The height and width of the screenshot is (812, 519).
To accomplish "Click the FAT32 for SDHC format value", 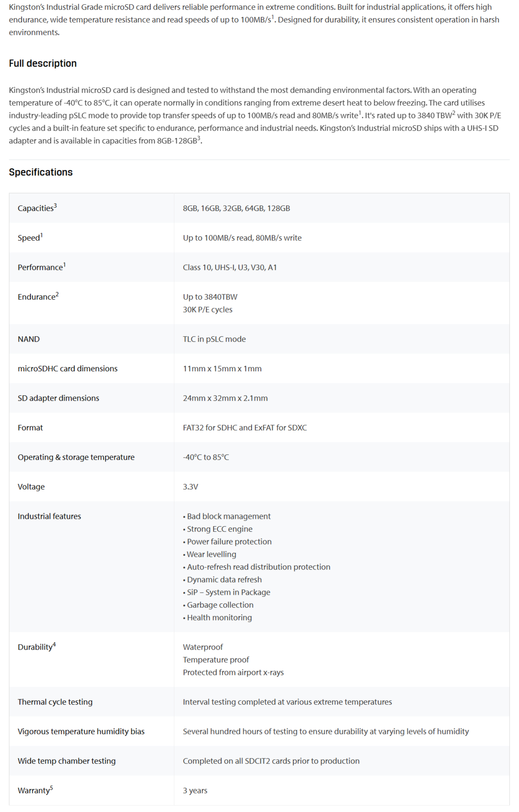I will [x=245, y=428].
